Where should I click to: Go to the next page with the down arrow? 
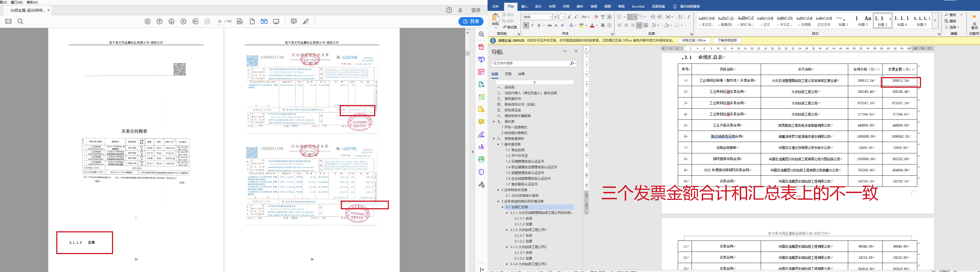pyautogui.click(x=171, y=22)
